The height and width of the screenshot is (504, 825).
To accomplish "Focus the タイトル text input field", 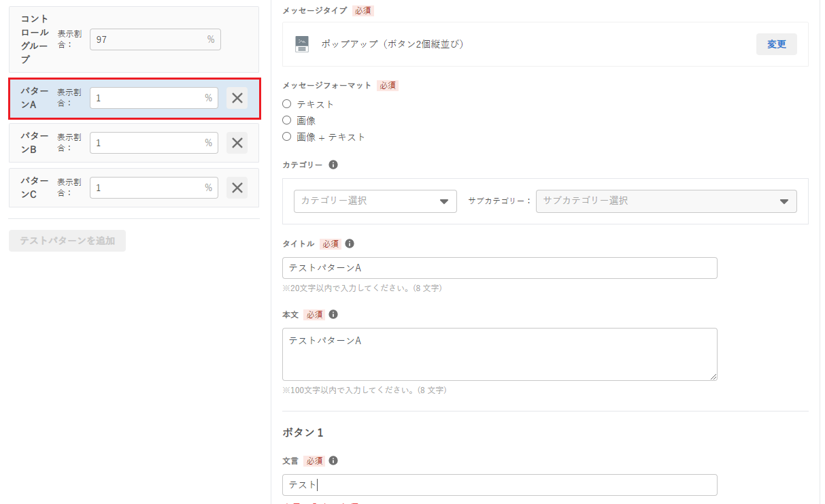I will click(x=499, y=268).
